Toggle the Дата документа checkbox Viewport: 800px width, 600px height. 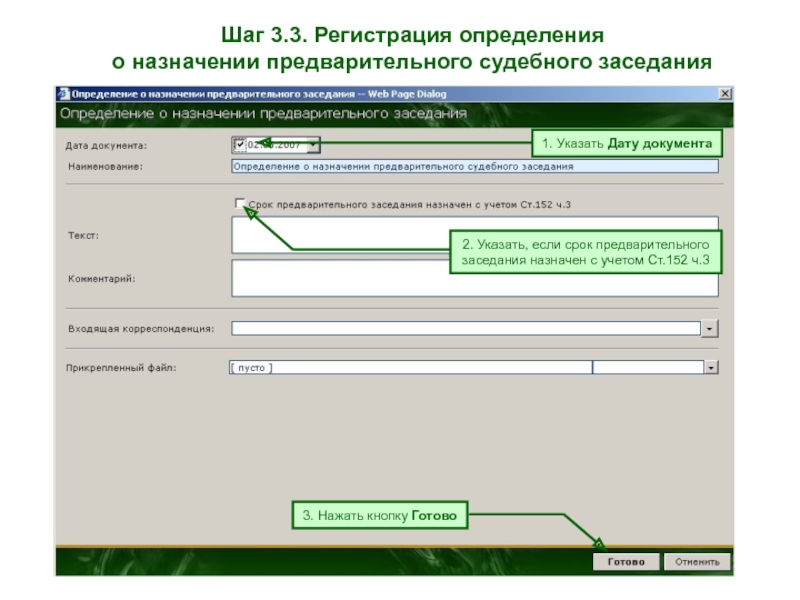click(x=238, y=144)
